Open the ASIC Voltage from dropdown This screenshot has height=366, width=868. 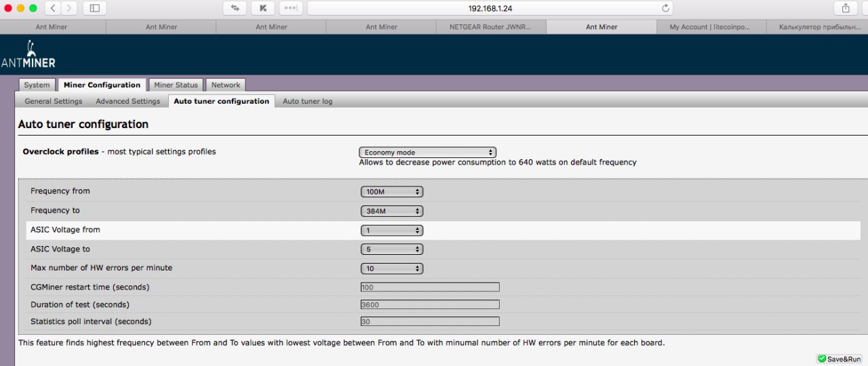point(392,230)
